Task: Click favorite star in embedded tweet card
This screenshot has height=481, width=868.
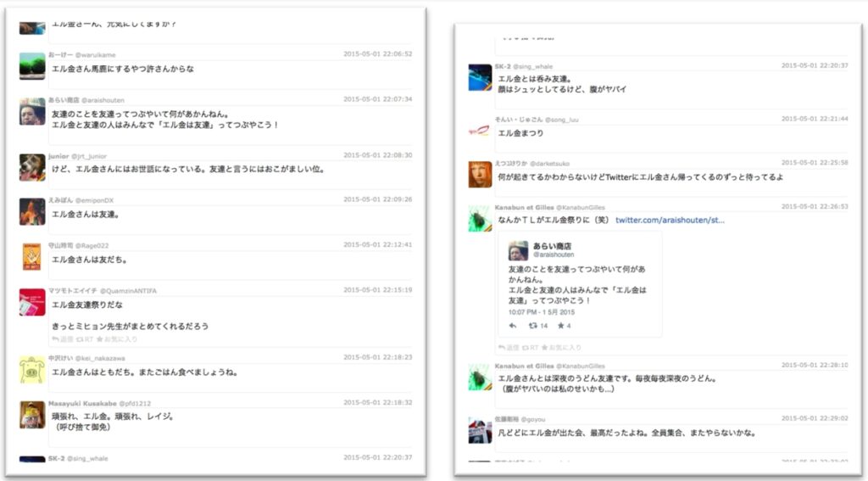Action: [x=559, y=326]
